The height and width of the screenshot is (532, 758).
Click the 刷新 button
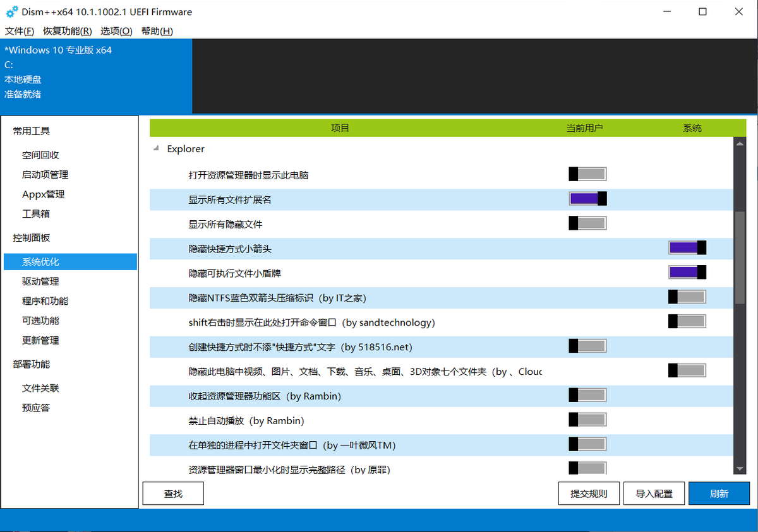tap(719, 494)
